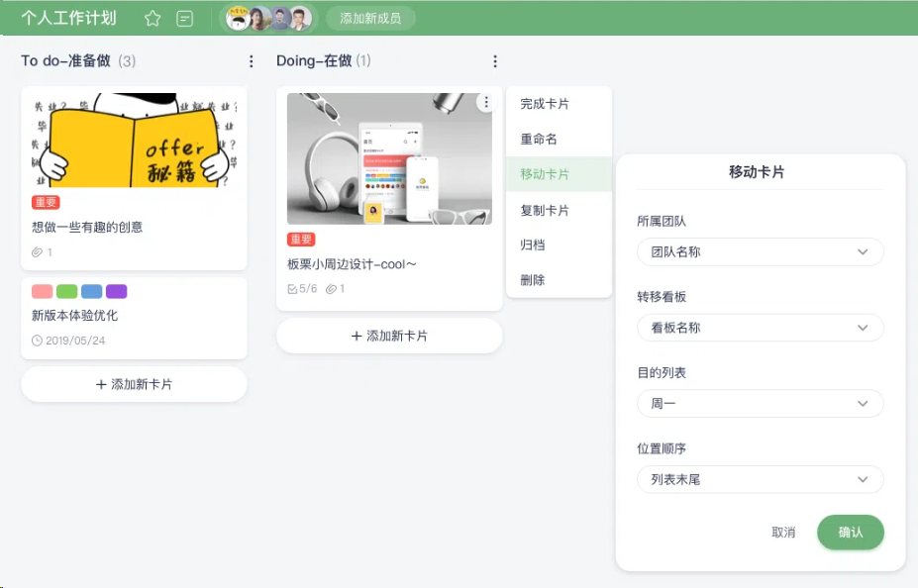The height and width of the screenshot is (588, 918).
Task: Star the 个人工作计划 board
Action: point(153,18)
